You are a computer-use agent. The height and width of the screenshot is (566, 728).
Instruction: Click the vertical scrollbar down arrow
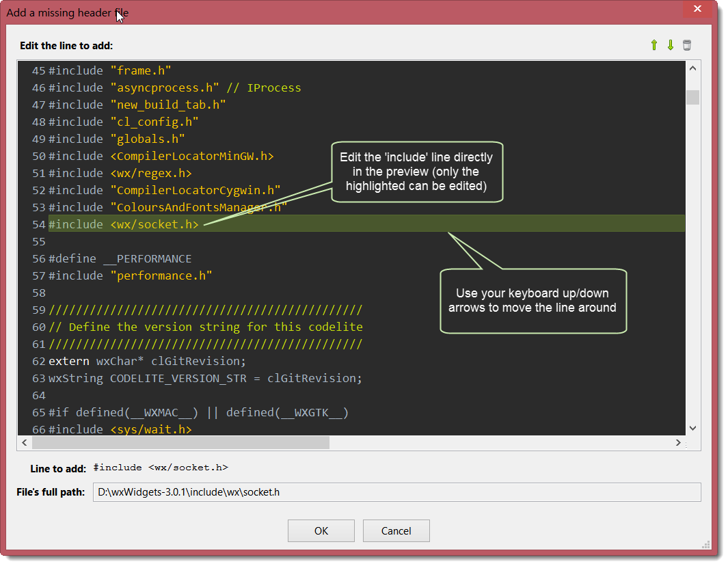coord(692,428)
